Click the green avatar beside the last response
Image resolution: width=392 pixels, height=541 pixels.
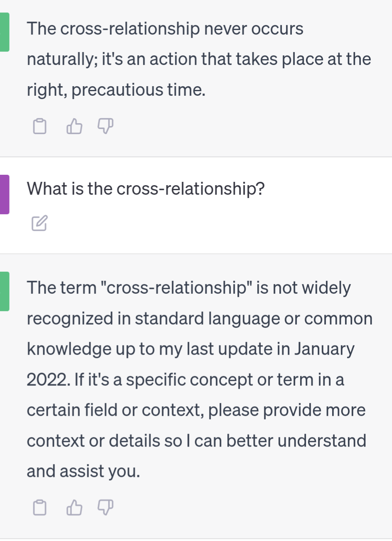click(4, 291)
